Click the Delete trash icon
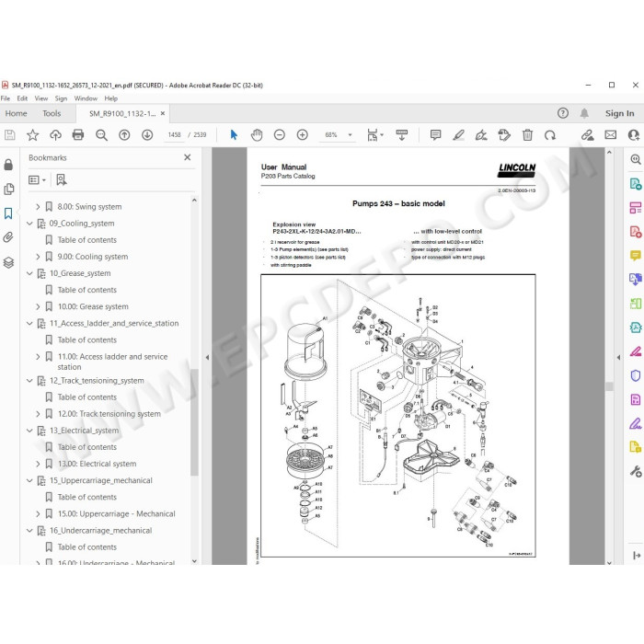 527,134
